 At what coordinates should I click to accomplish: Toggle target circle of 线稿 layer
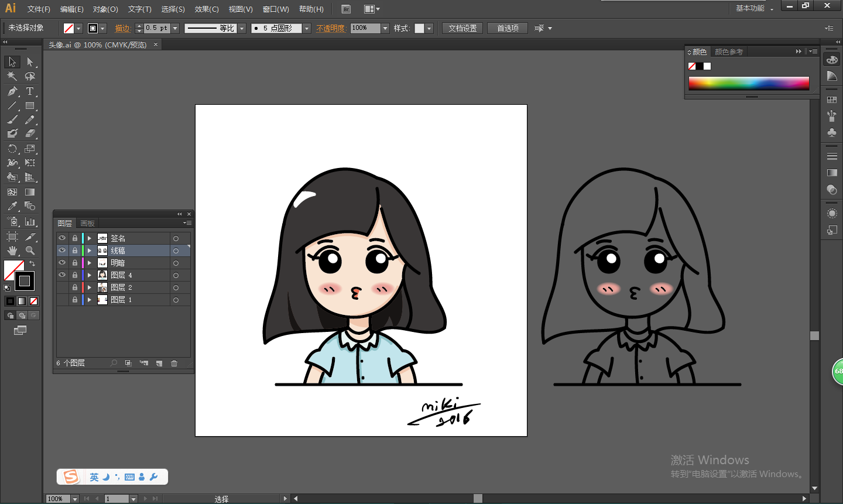[x=176, y=251]
